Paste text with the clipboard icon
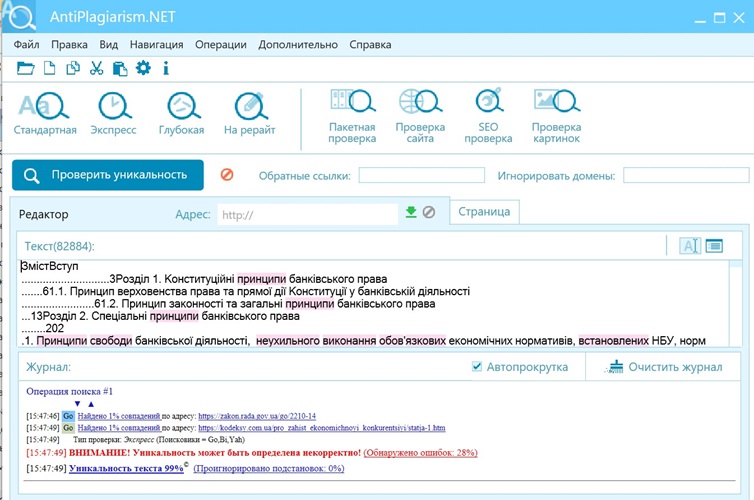 120,68
